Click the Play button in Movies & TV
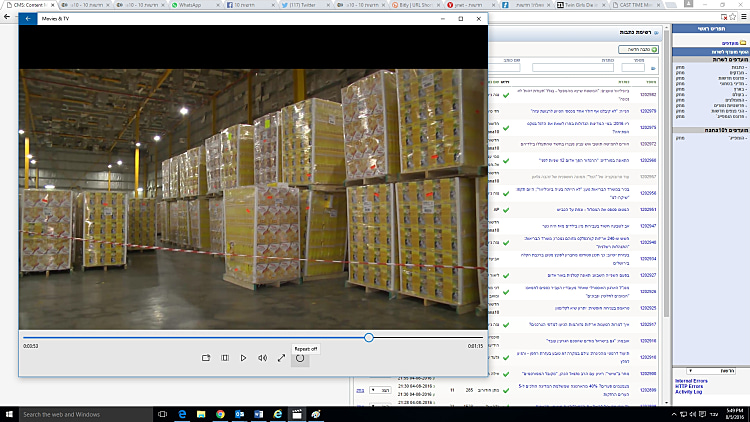This screenshot has width=750, height=422. click(243, 357)
